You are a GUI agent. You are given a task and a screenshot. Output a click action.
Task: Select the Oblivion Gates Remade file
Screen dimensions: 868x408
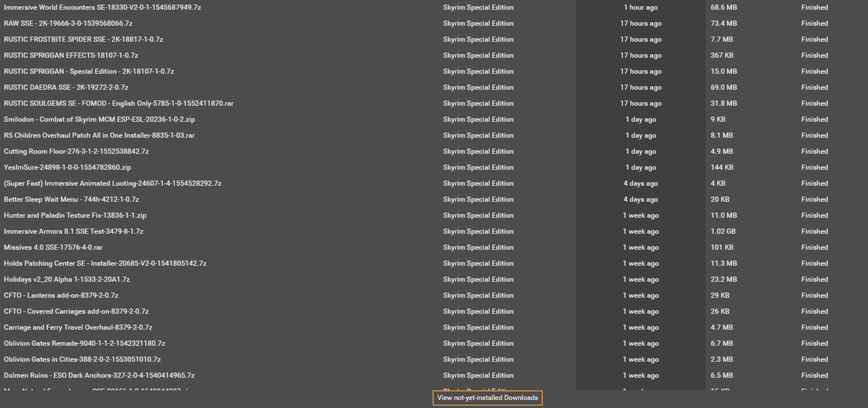click(85, 343)
